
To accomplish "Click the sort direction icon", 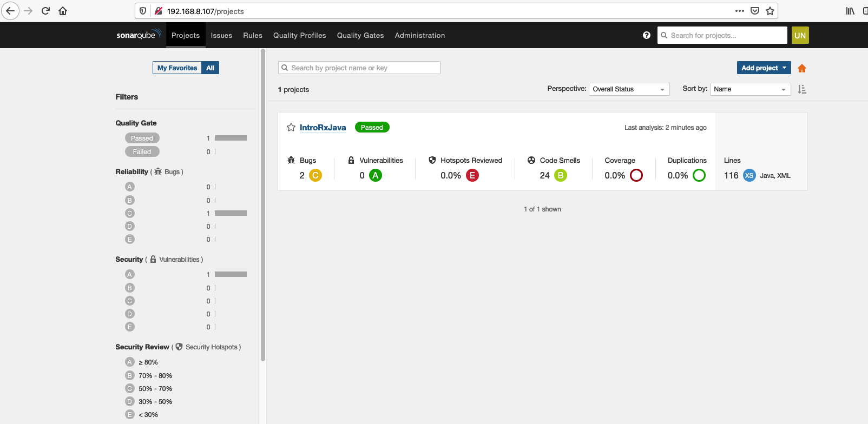I will click(802, 89).
